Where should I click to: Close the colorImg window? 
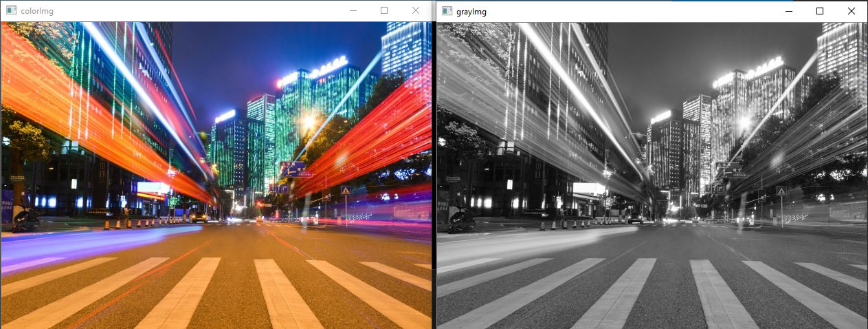click(x=416, y=10)
